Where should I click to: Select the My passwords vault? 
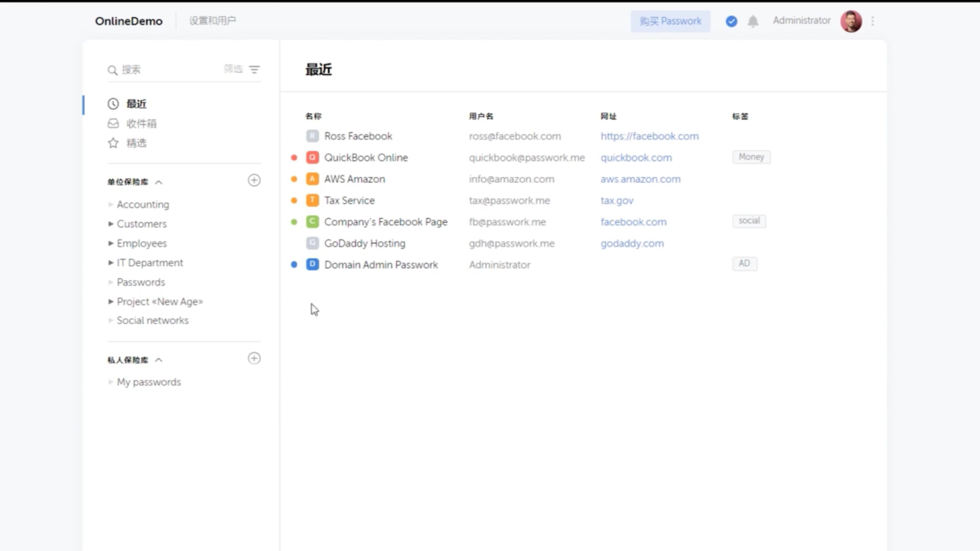pos(149,382)
